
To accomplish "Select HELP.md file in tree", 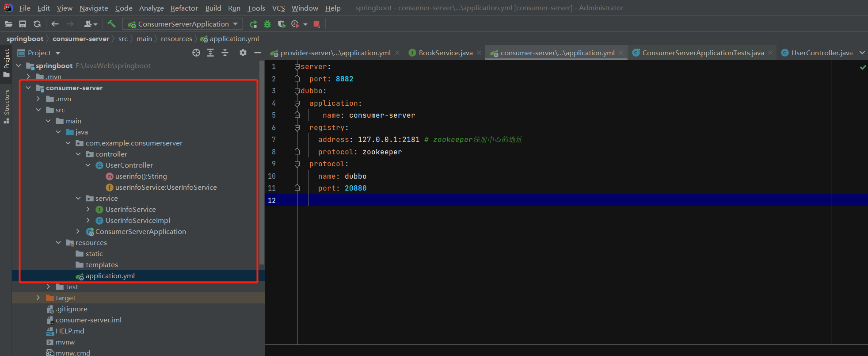I will click(x=70, y=331).
